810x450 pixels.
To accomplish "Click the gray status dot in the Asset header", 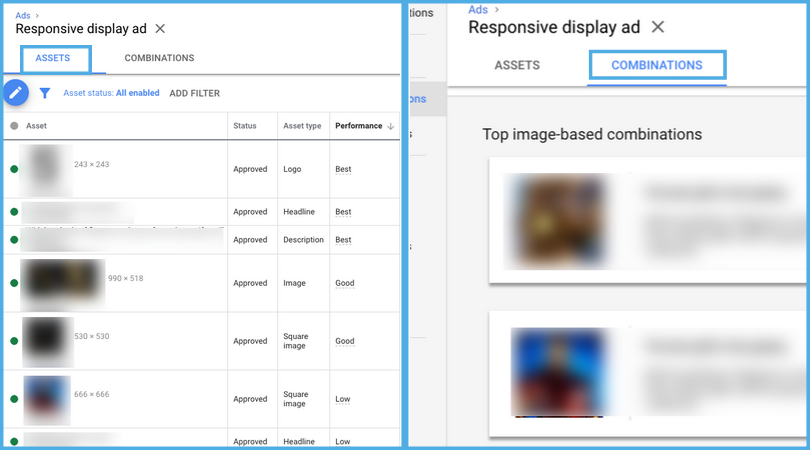I will coord(14,126).
